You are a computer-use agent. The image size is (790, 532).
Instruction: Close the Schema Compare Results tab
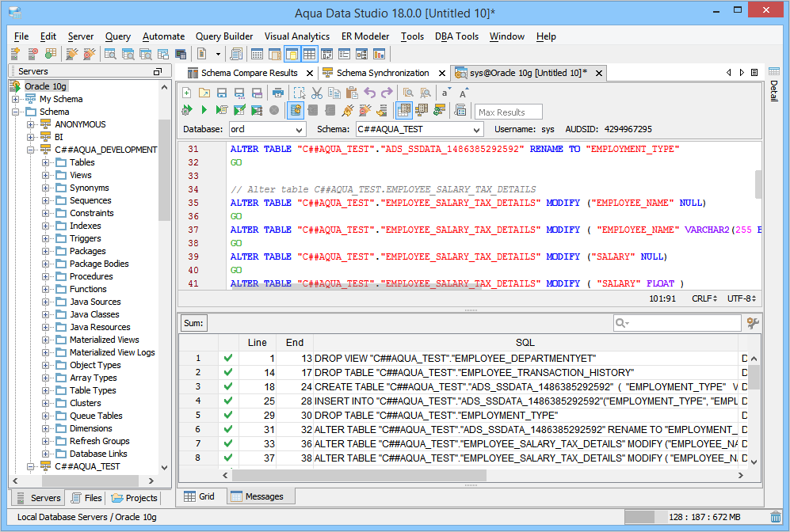point(309,73)
